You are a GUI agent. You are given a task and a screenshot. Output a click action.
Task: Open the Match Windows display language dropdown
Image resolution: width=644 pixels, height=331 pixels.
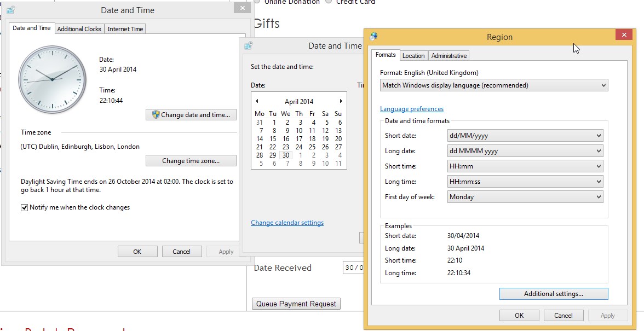tap(494, 85)
